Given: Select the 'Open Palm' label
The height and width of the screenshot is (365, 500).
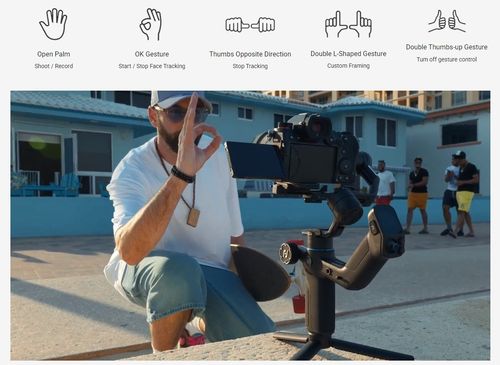Looking at the screenshot, I should [54, 54].
